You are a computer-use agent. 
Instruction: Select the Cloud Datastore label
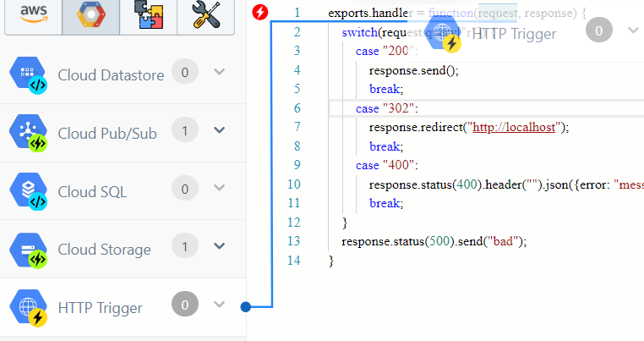111,75
